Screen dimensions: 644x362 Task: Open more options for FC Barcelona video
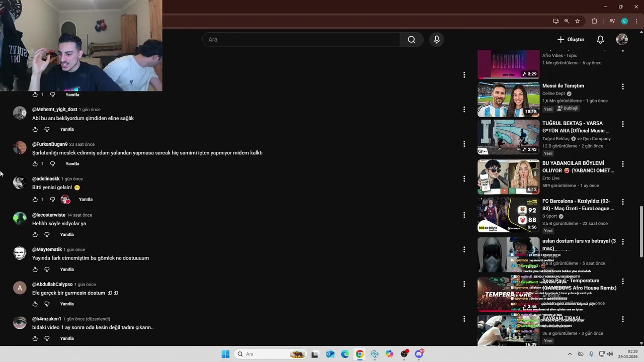pyautogui.click(x=623, y=202)
